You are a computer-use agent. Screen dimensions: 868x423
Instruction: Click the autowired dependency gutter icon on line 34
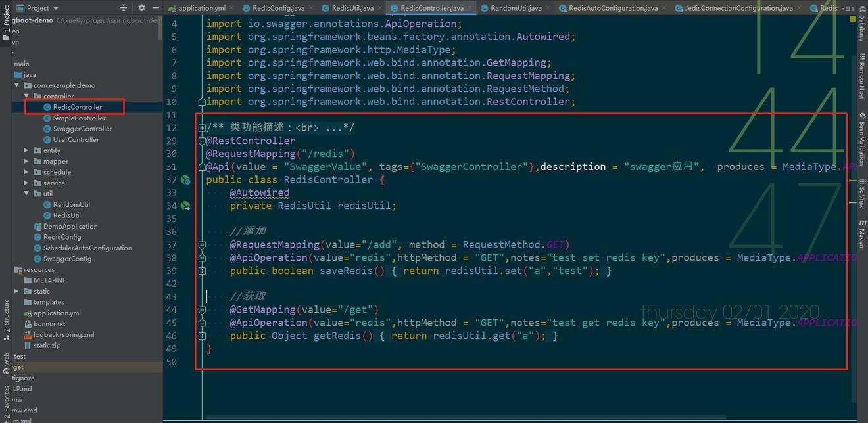185,206
